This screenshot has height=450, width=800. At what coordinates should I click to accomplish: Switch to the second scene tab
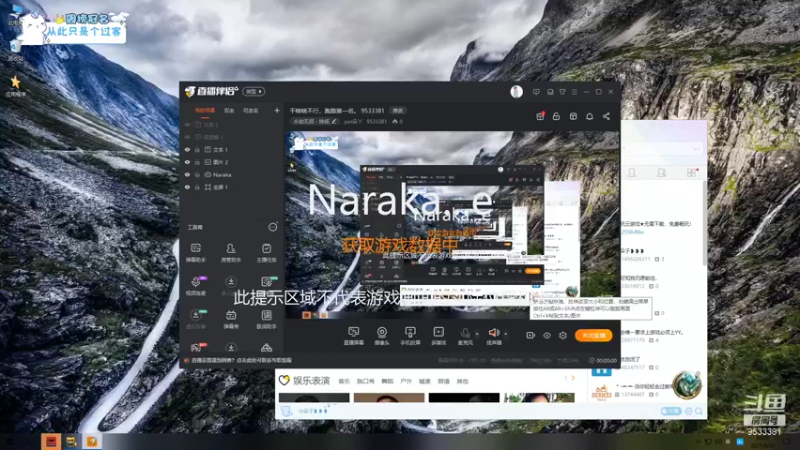[229, 111]
